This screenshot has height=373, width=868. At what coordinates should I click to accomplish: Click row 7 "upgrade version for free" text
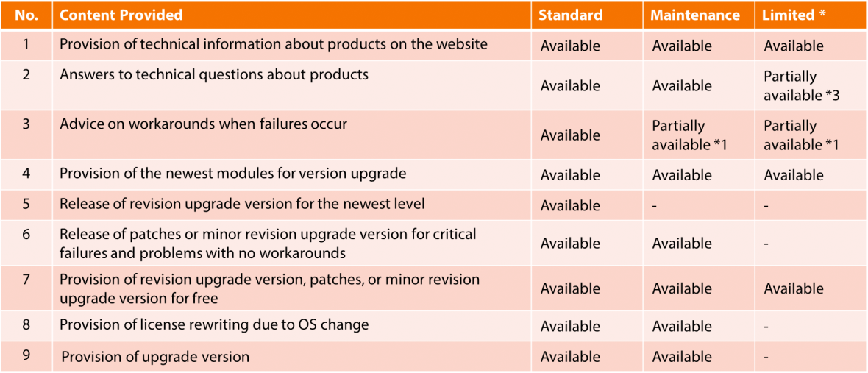[269, 288]
